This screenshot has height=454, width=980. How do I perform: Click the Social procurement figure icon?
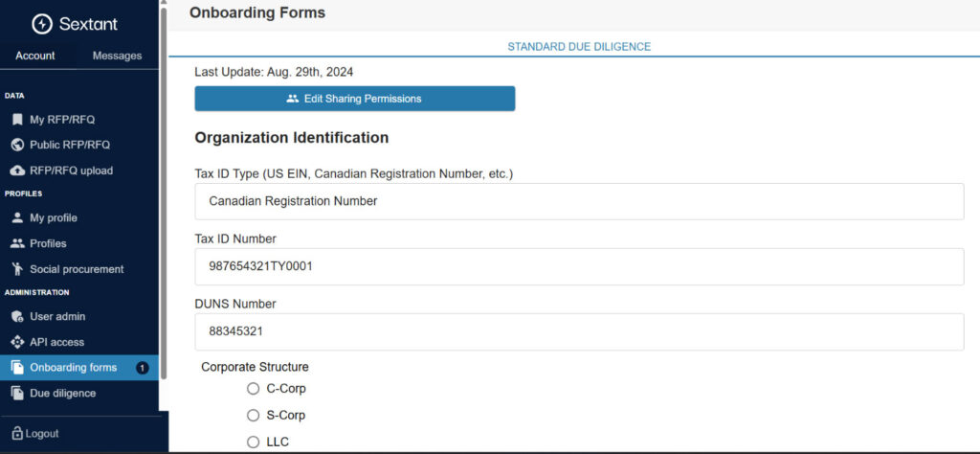[x=17, y=269]
